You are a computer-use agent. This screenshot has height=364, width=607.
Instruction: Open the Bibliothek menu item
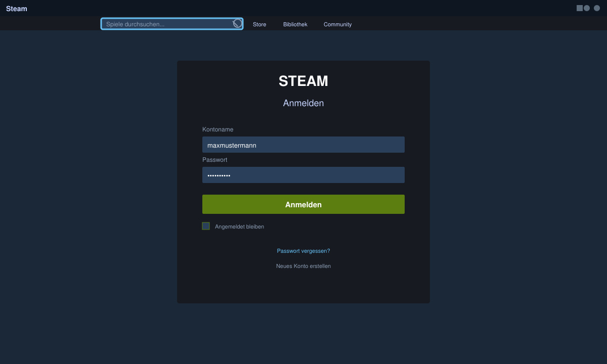click(x=295, y=24)
